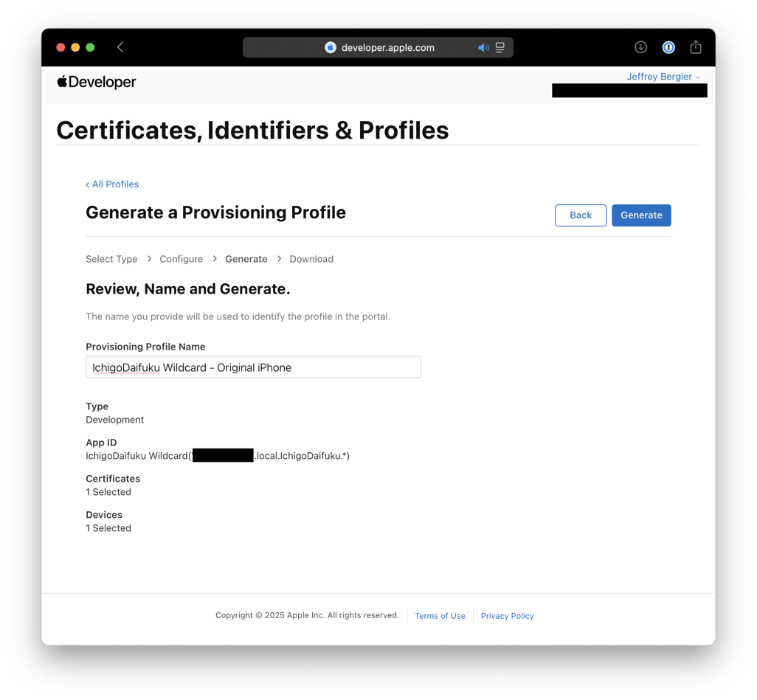Click the white Back button
Screen dimensions: 757x700
pyautogui.click(x=581, y=215)
